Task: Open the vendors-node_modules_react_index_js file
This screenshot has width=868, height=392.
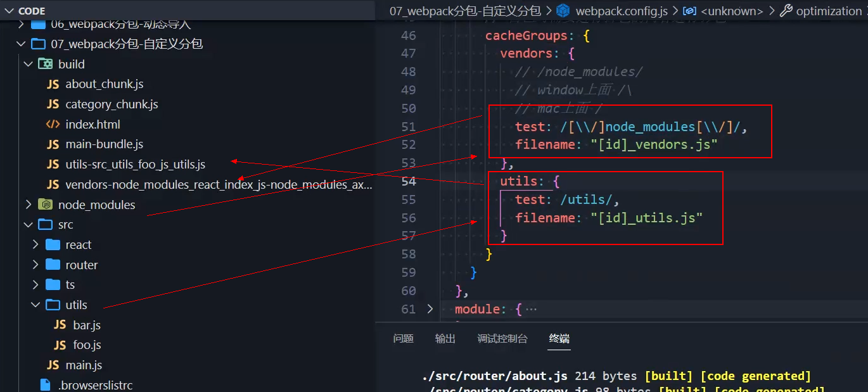Action: (x=219, y=185)
